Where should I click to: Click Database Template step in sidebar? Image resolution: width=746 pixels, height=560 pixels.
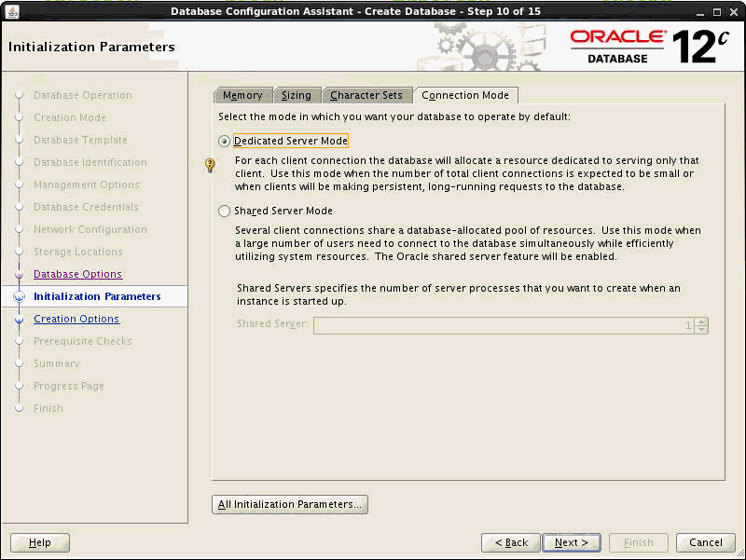(80, 141)
